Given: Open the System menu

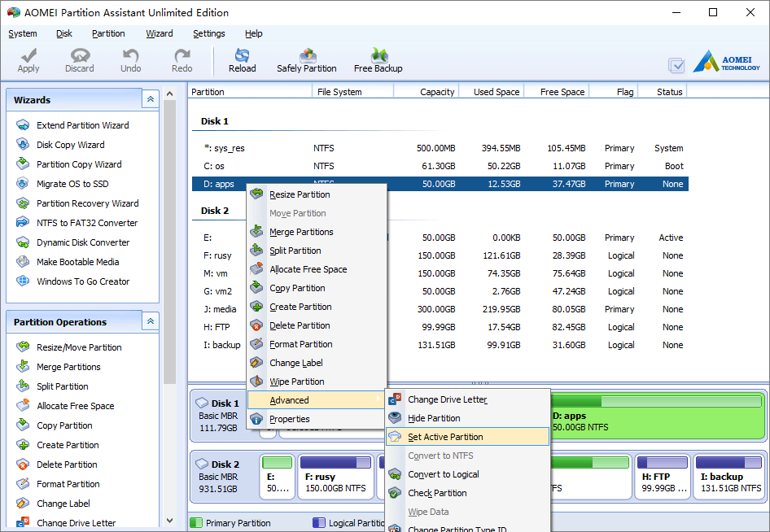Looking at the screenshot, I should (x=23, y=33).
